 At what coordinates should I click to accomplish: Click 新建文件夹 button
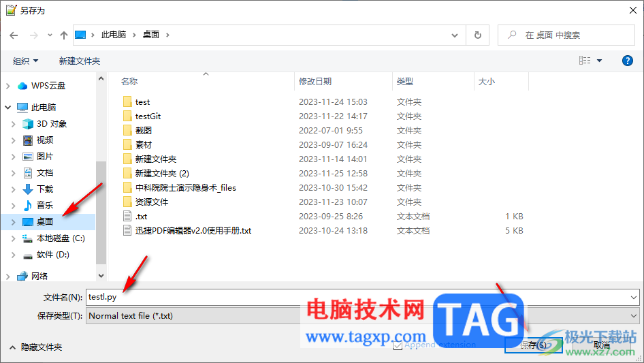tap(79, 61)
